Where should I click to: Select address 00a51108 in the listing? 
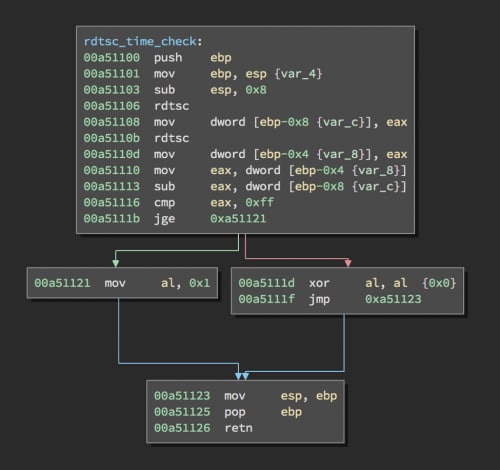[111, 122]
